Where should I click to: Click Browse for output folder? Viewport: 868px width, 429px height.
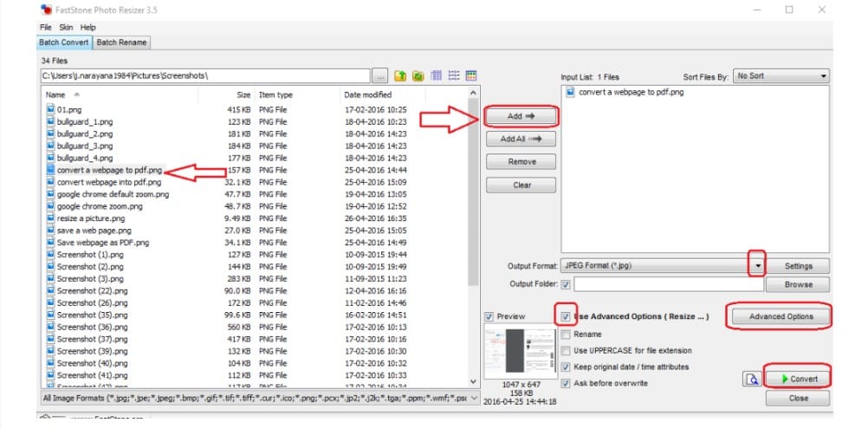(x=798, y=284)
